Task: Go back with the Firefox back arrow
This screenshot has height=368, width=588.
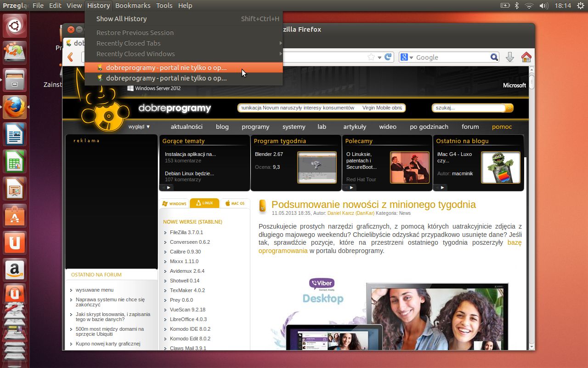Action: click(x=70, y=57)
